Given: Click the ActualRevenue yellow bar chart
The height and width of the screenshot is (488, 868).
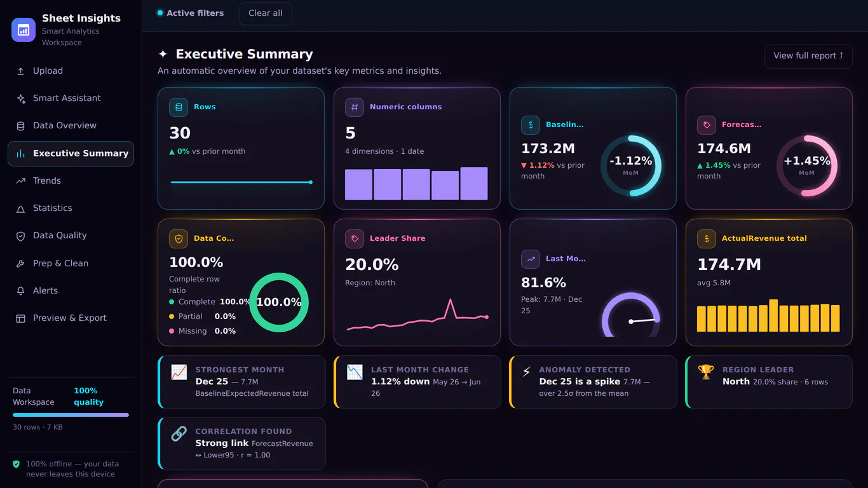Looking at the screenshot, I should click(x=769, y=315).
